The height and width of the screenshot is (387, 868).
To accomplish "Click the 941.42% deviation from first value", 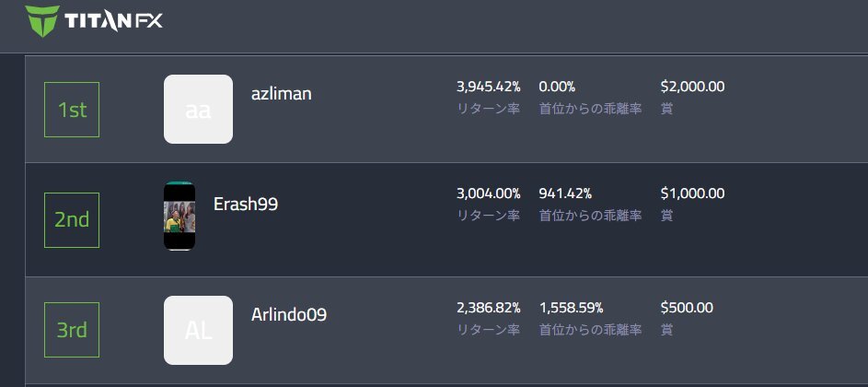I will pyautogui.click(x=565, y=193).
